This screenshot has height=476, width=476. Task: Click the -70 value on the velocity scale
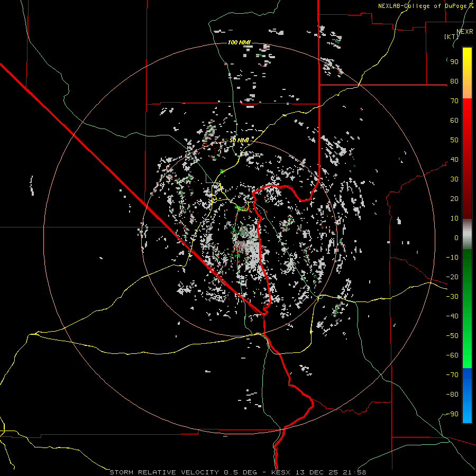(x=452, y=375)
